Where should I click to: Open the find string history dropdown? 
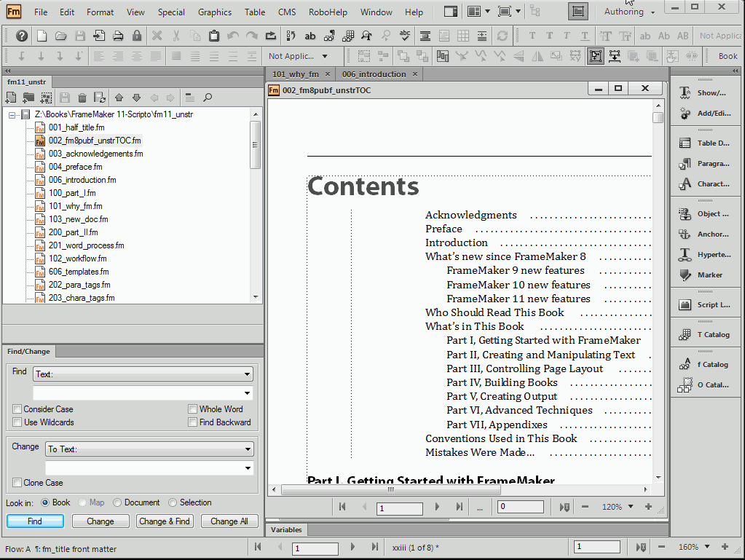pyautogui.click(x=247, y=393)
